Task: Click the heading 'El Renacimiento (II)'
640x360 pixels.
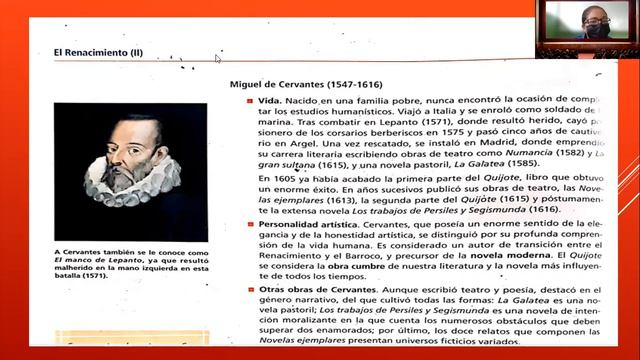Action: point(98,53)
